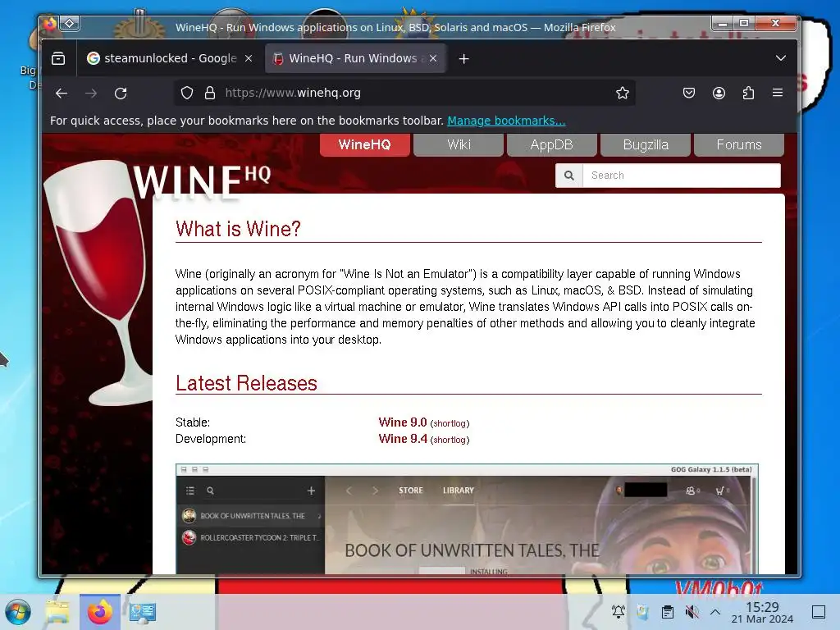Go back with the browser back arrow
Screen dimensions: 840x630
(x=61, y=94)
